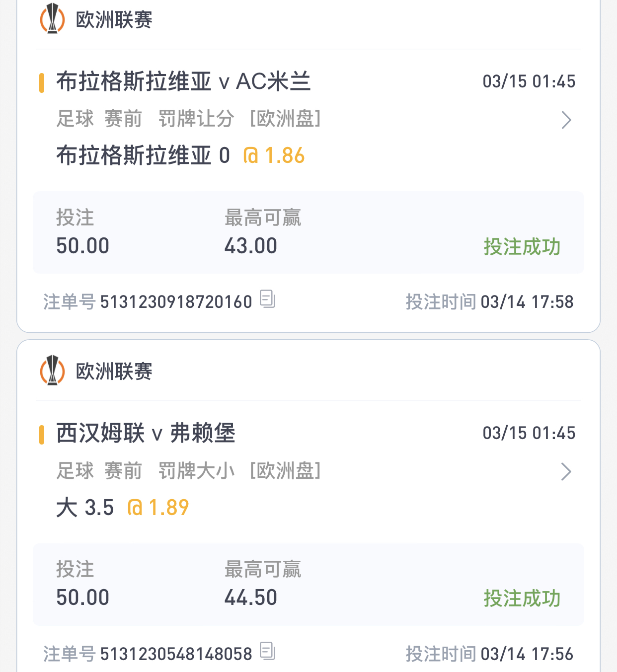This screenshot has height=672, width=617.
Task: Expand Bratislava v AC Milan bet details
Action: 566,120
